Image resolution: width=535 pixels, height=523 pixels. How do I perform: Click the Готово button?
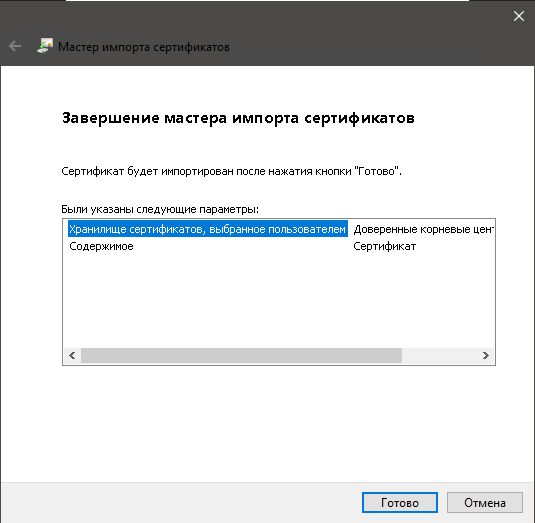pyautogui.click(x=400, y=503)
